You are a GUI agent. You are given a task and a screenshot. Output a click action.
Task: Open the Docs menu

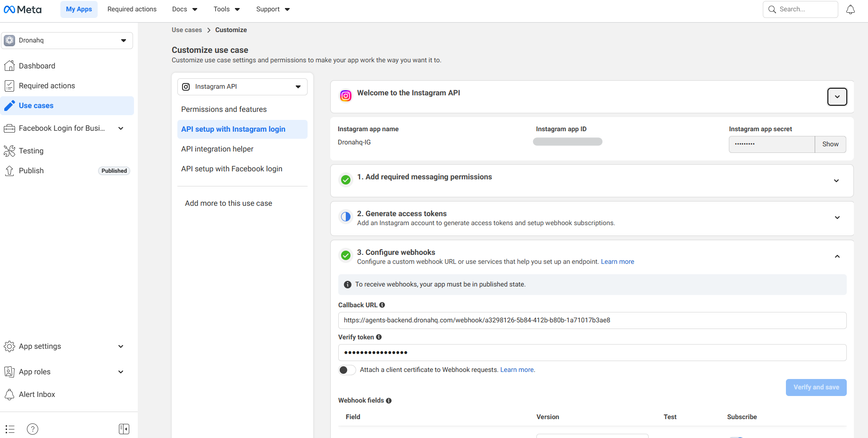tap(184, 9)
